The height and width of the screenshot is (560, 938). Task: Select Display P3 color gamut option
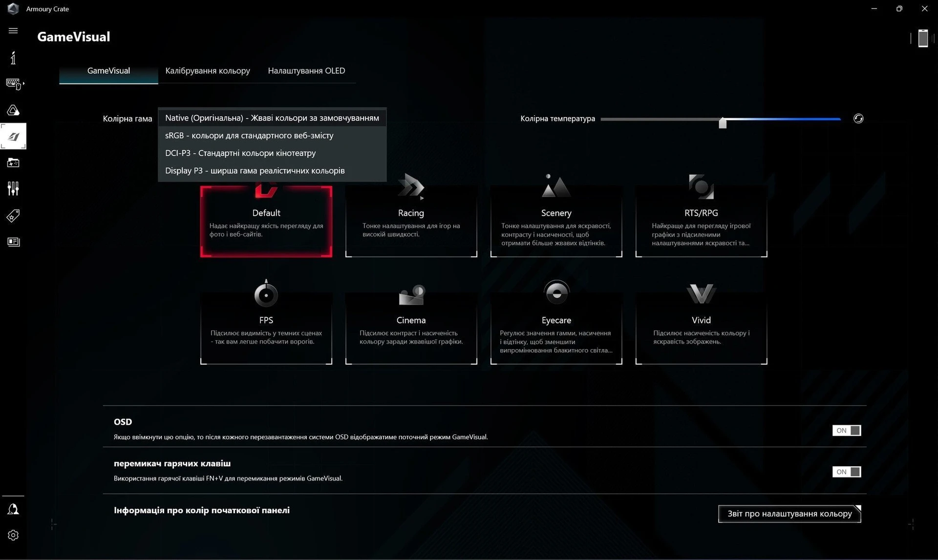(x=272, y=170)
